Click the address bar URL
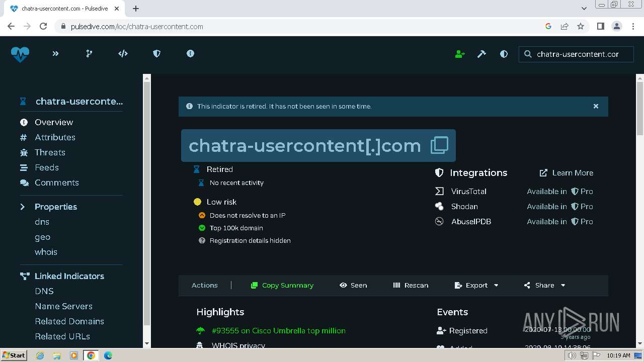Viewport: 644px width, 362px height. click(x=137, y=26)
